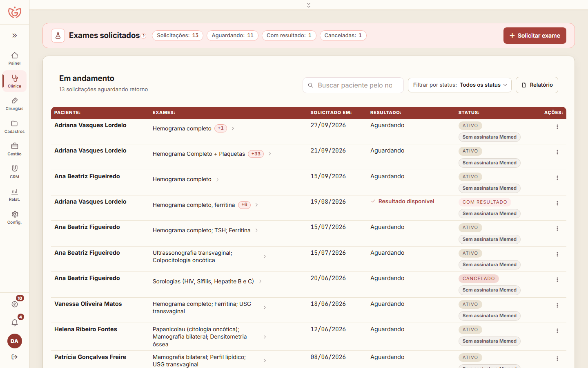Open the Painel home section
Screen dimensions: 588x368
tap(15, 58)
